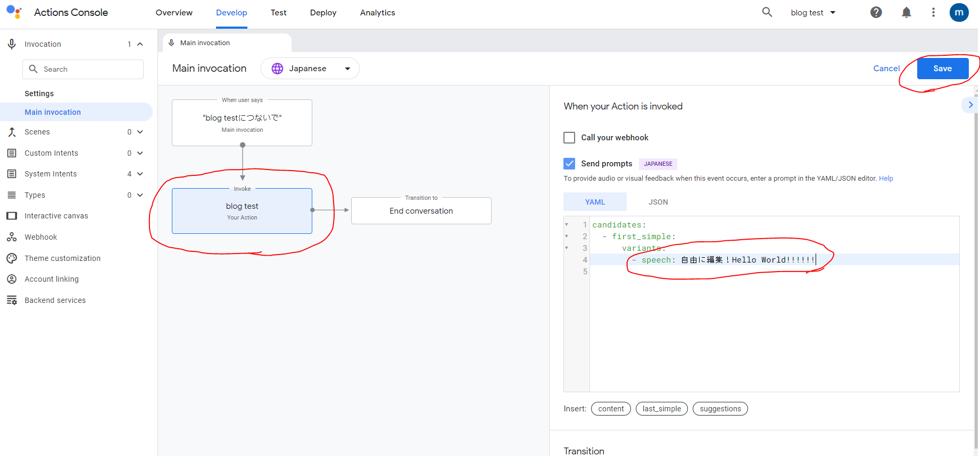This screenshot has height=456, width=980.
Task: Open the account avatar 'm'
Action: point(959,12)
